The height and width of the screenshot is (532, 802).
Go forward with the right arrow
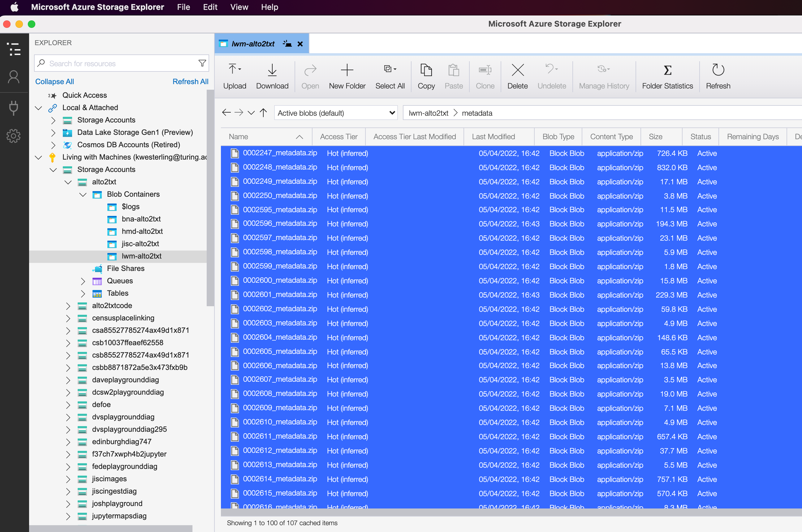239,113
